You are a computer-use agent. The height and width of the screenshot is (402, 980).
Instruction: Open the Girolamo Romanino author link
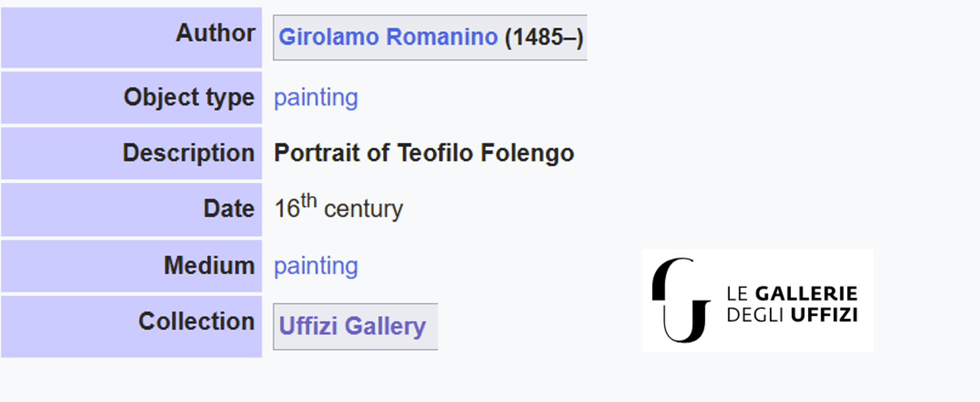click(x=388, y=37)
